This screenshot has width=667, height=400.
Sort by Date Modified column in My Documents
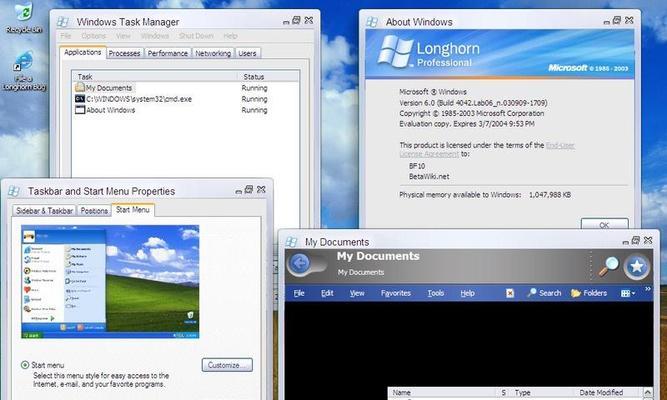[x=607, y=392]
